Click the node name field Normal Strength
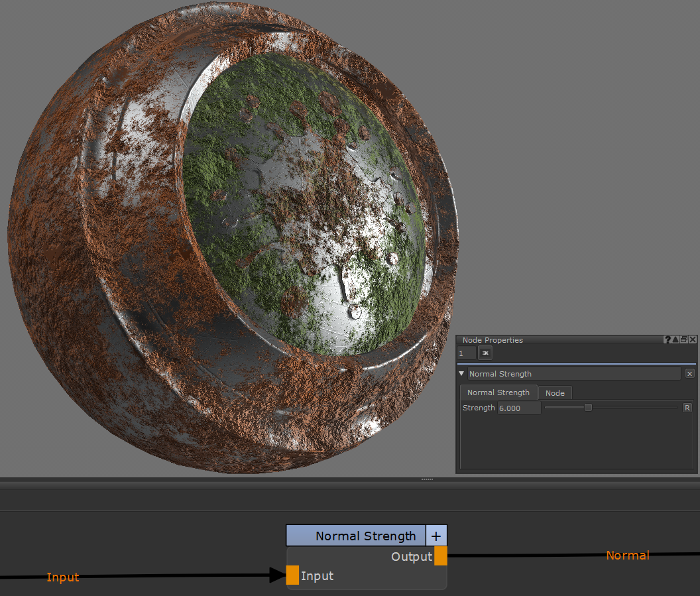This screenshot has height=596, width=700. tap(574, 374)
